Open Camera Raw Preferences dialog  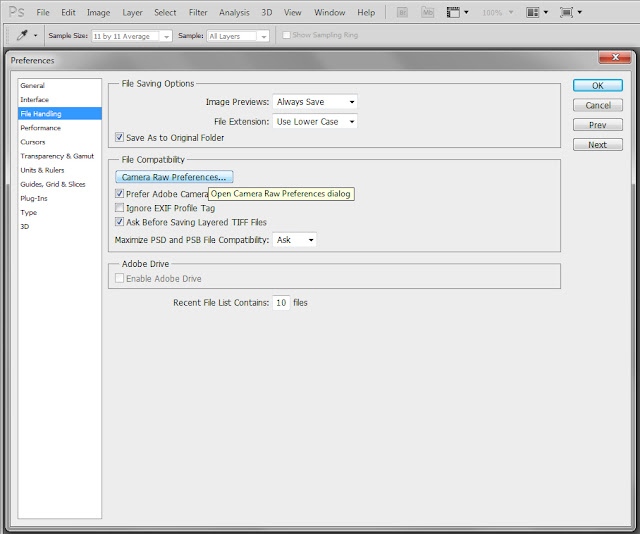[174, 177]
